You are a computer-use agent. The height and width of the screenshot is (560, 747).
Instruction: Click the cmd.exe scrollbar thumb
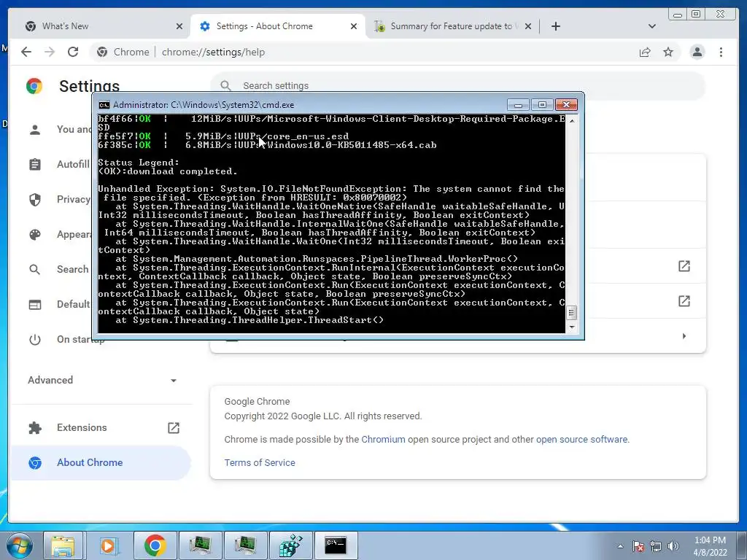point(572,312)
